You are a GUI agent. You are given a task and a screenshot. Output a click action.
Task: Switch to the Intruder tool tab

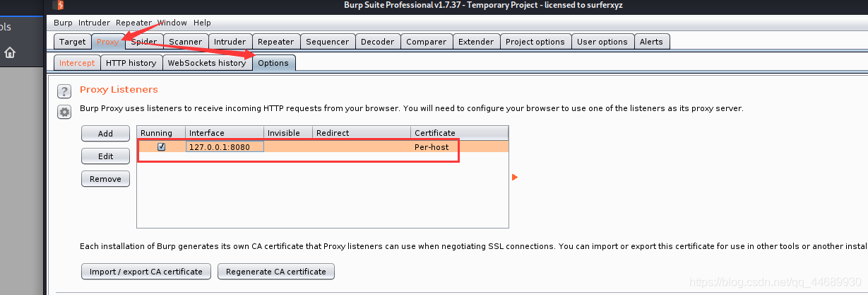pyautogui.click(x=230, y=42)
